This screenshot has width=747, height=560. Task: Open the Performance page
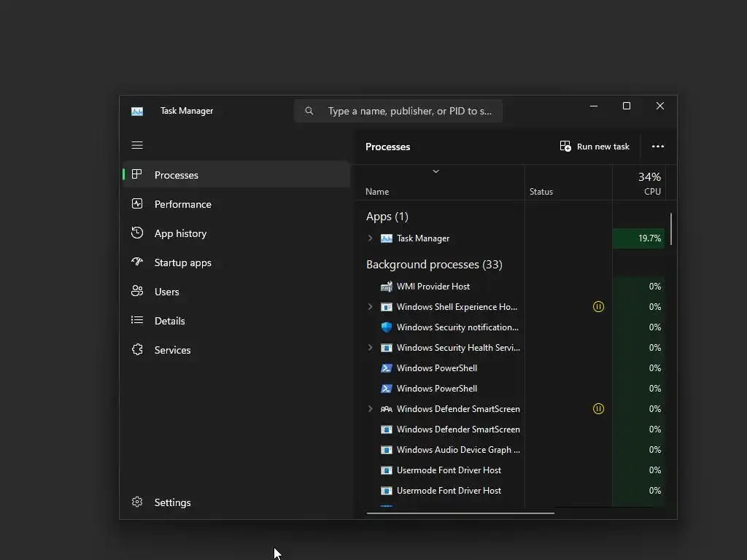pyautogui.click(x=237, y=204)
